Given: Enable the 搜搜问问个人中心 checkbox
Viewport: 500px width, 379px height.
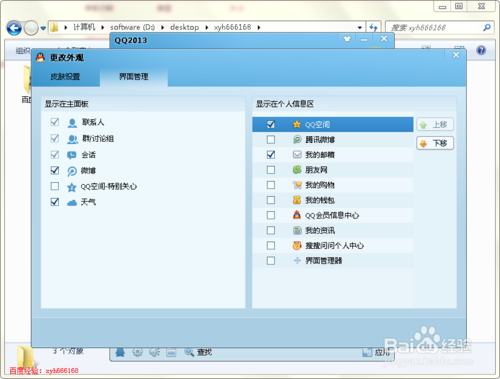Looking at the screenshot, I should pyautogui.click(x=271, y=246).
